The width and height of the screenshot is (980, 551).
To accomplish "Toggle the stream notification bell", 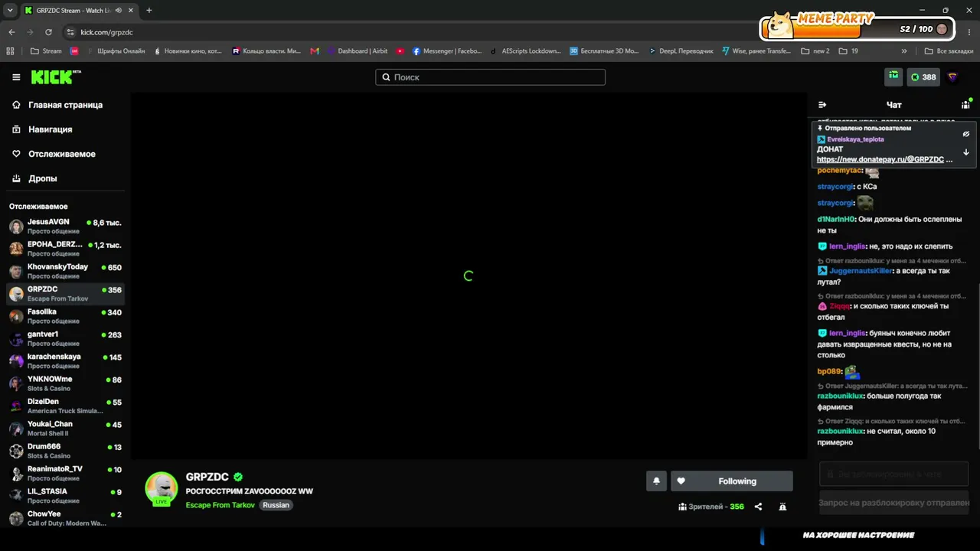I will (656, 481).
